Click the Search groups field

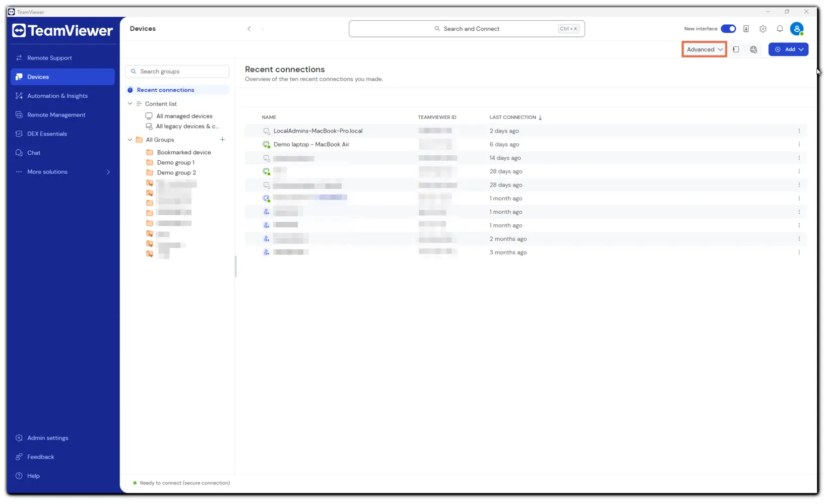pyautogui.click(x=177, y=72)
